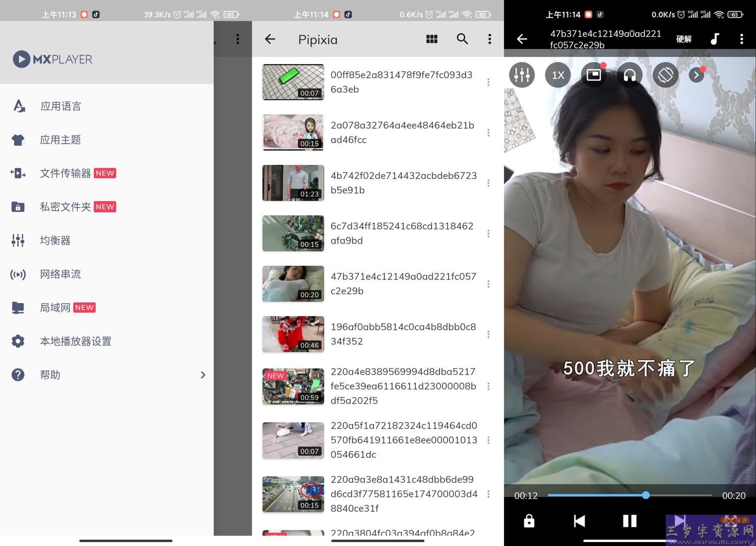
Task: Play the 00:46 red clothing thumbnail
Action: pyautogui.click(x=293, y=334)
